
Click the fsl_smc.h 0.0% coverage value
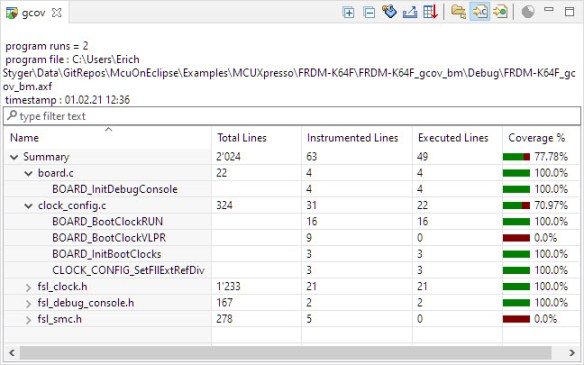click(545, 319)
